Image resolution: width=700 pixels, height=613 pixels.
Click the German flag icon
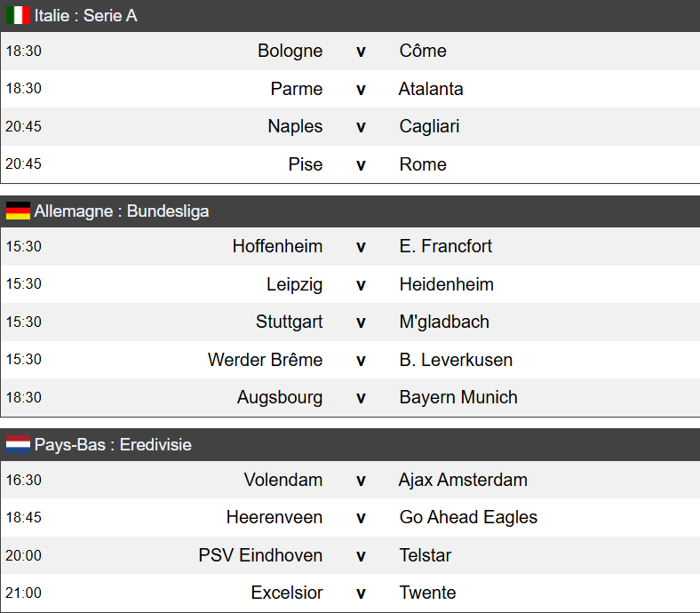click(x=18, y=211)
